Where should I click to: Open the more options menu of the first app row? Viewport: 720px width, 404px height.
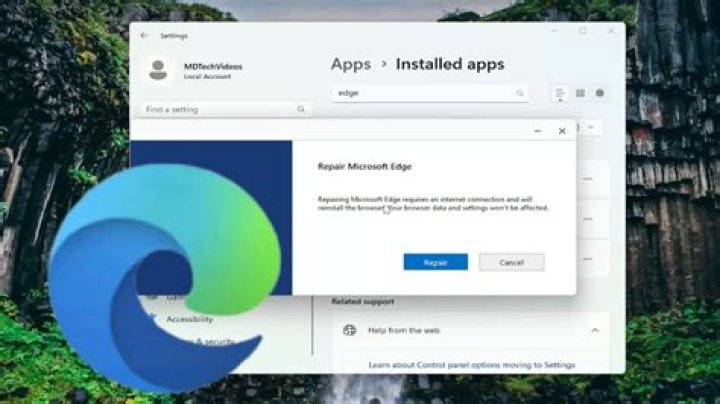588,179
